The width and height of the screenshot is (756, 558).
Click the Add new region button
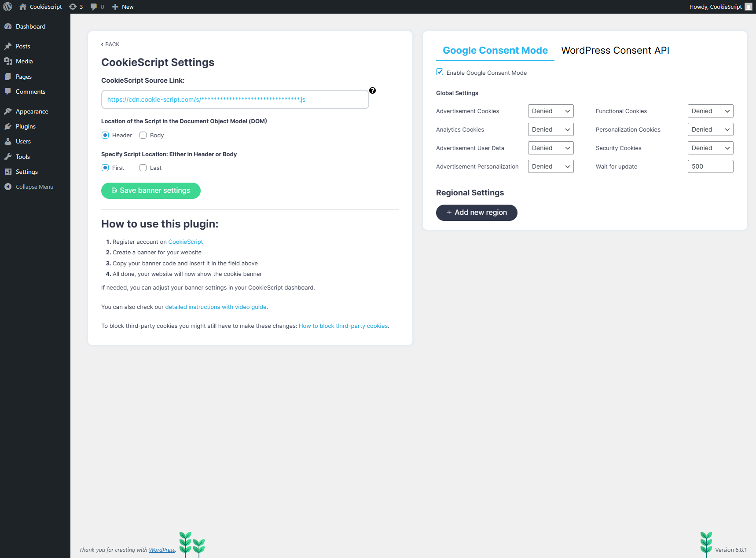[477, 213]
